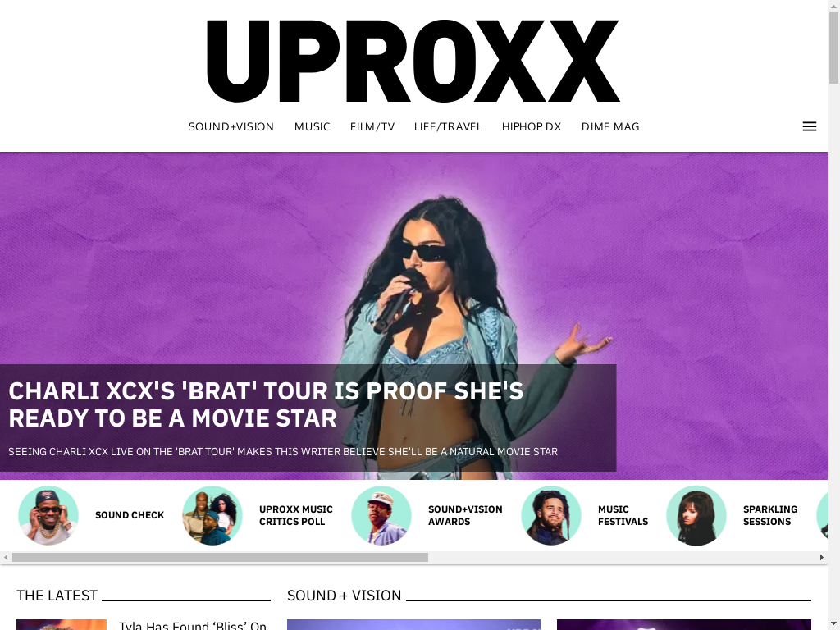Go to the SOUND+VISION nav section
The height and width of the screenshot is (630, 840).
(x=231, y=126)
